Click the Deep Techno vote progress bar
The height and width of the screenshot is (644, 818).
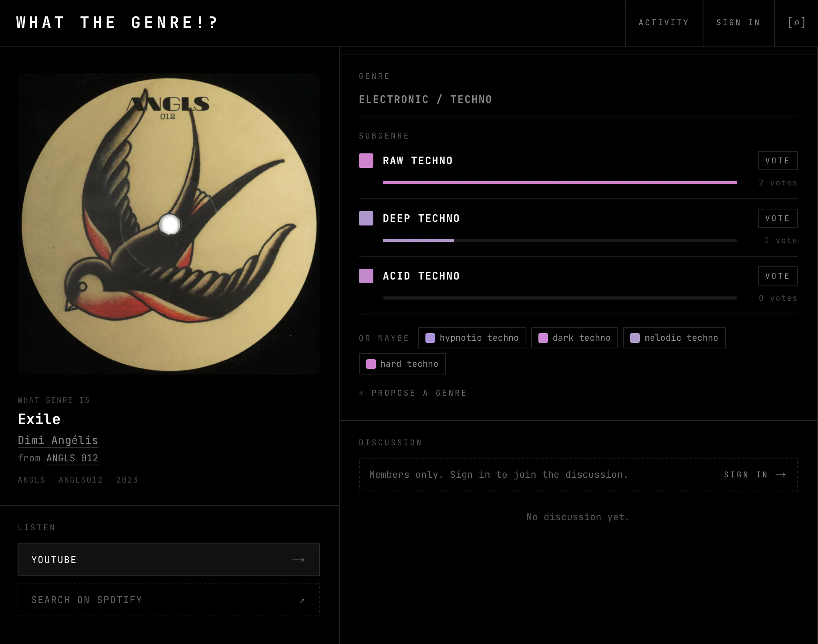tap(560, 240)
